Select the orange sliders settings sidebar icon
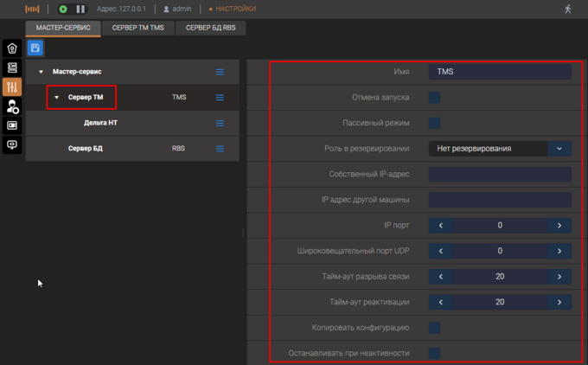 click(x=12, y=87)
